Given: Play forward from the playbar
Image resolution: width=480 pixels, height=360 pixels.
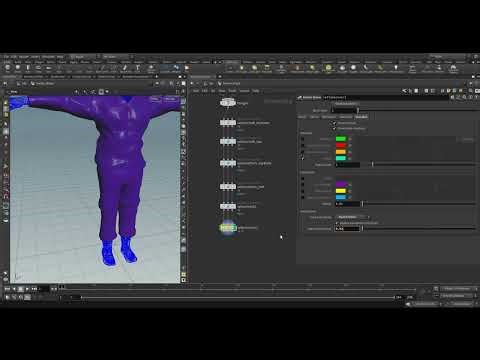Looking at the screenshot, I should 27,289.
